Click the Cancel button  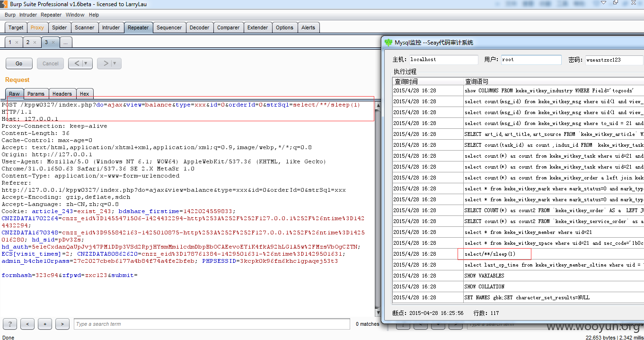point(50,63)
